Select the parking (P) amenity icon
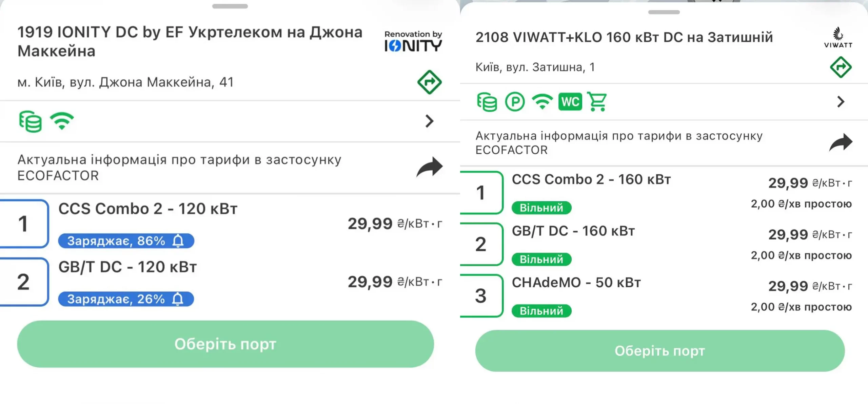This screenshot has height=404, width=868. click(514, 101)
